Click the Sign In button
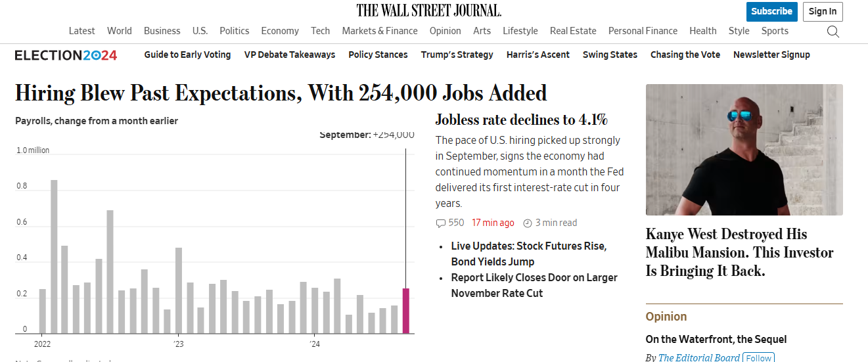Viewport: 868px width, 362px height. pos(823,11)
